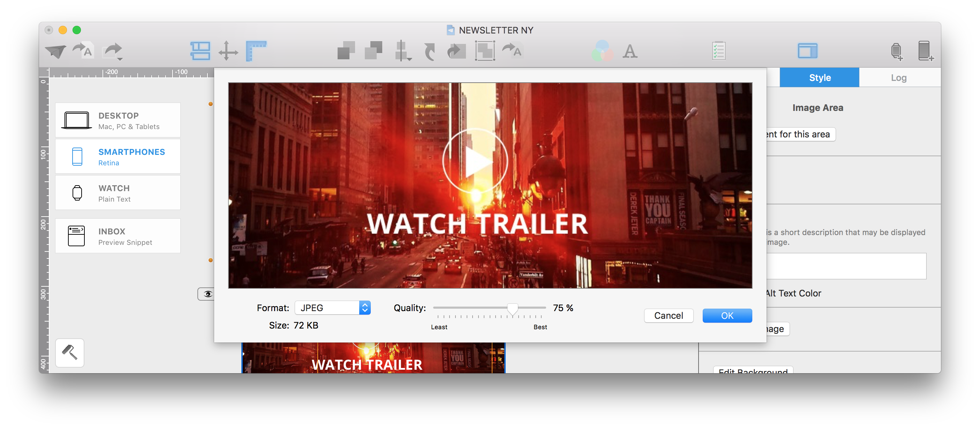Select the Watch Trailer image on canvas

(x=373, y=358)
